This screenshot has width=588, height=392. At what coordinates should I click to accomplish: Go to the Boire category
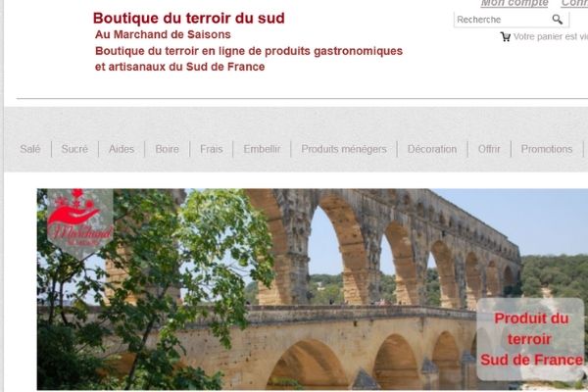[x=167, y=149]
